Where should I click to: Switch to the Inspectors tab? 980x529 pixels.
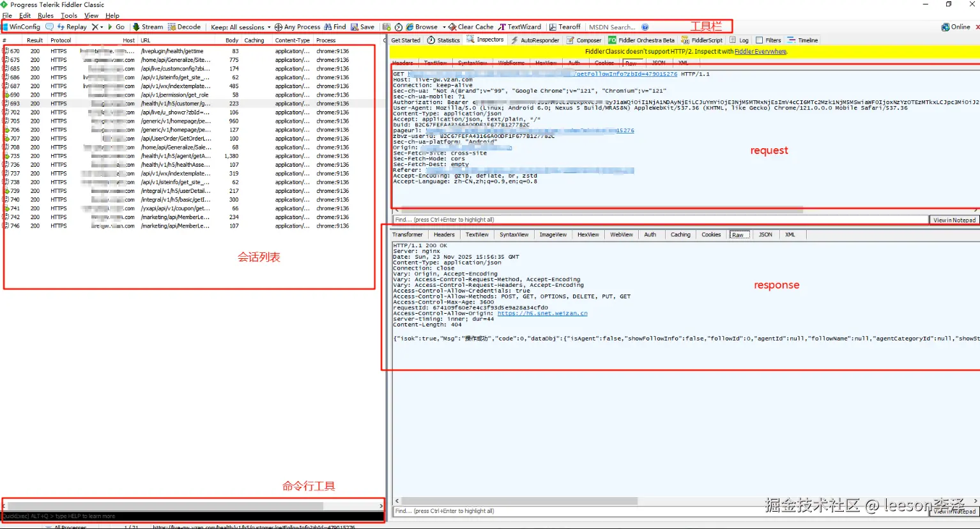485,40
